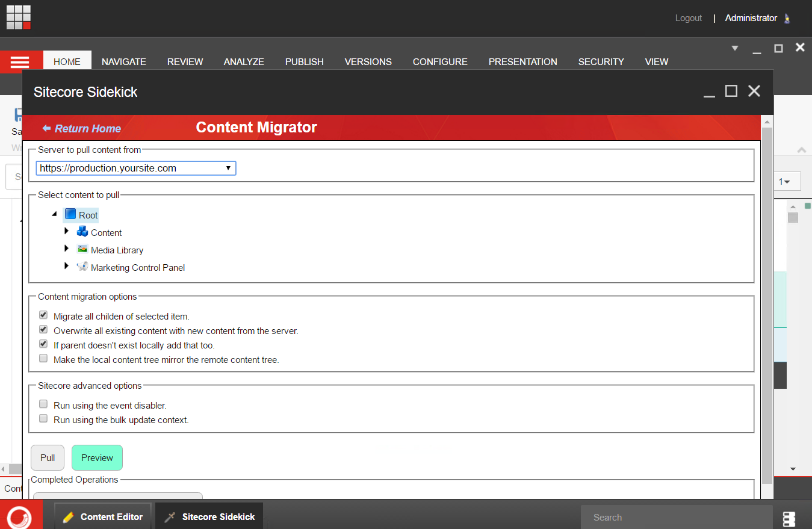Open the database icon in taskbar
The width and height of the screenshot is (812, 529).
pos(789,519)
